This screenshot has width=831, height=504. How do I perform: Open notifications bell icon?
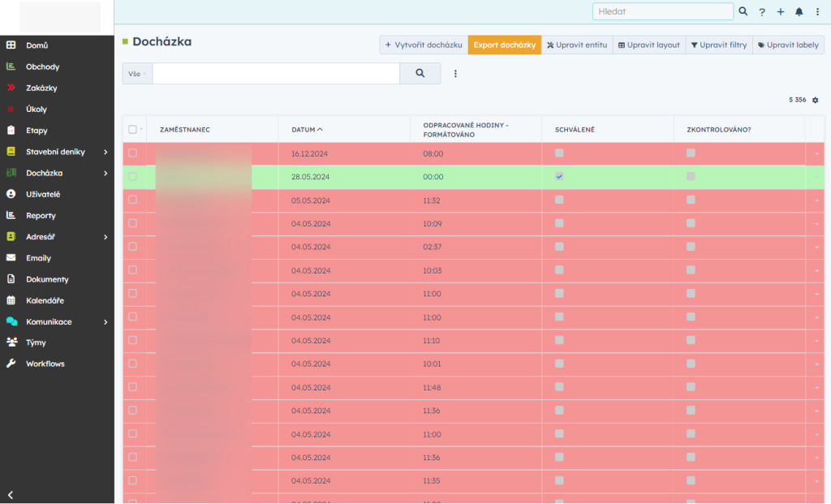(799, 12)
